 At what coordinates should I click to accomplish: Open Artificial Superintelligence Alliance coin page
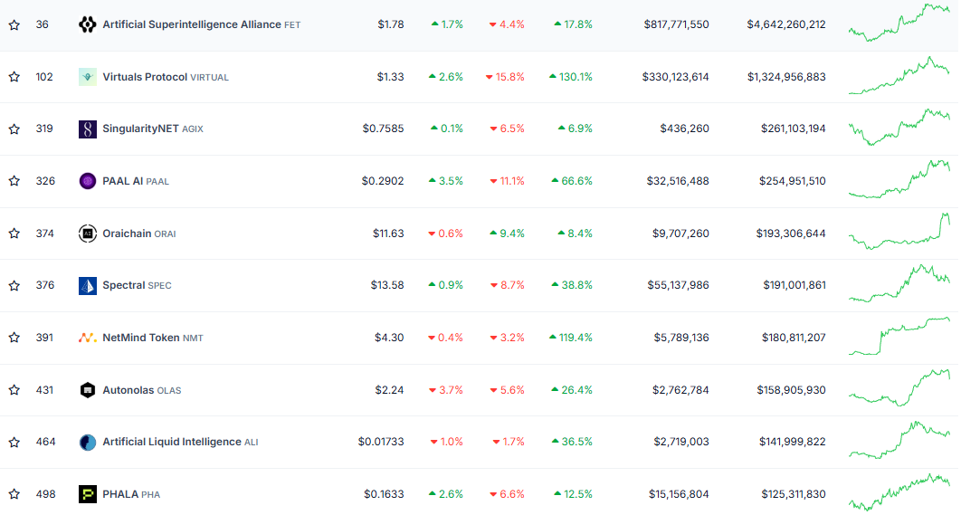201,24
